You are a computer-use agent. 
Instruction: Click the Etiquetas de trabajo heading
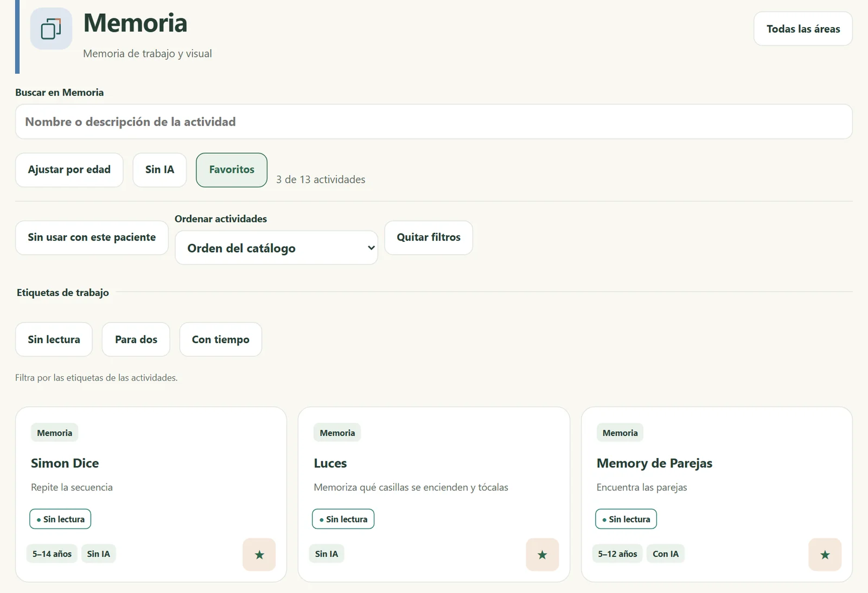(63, 293)
